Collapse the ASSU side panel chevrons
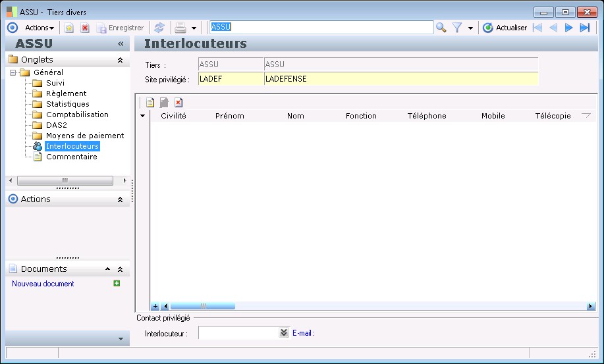The height and width of the screenshot is (364, 604). 121,44
